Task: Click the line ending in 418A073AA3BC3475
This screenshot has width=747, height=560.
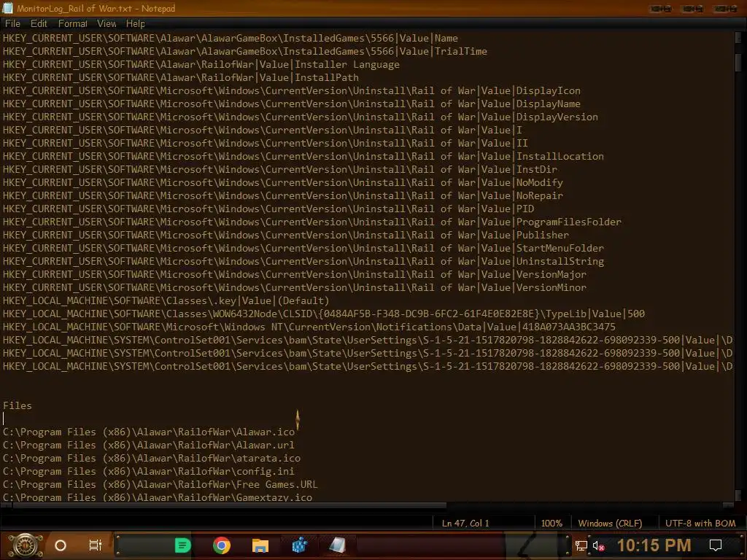Action: [309, 327]
